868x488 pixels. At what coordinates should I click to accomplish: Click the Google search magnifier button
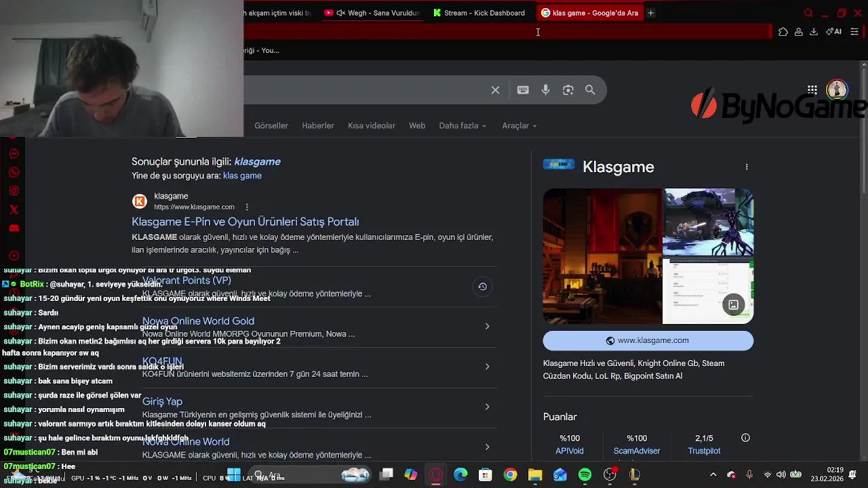[590, 90]
